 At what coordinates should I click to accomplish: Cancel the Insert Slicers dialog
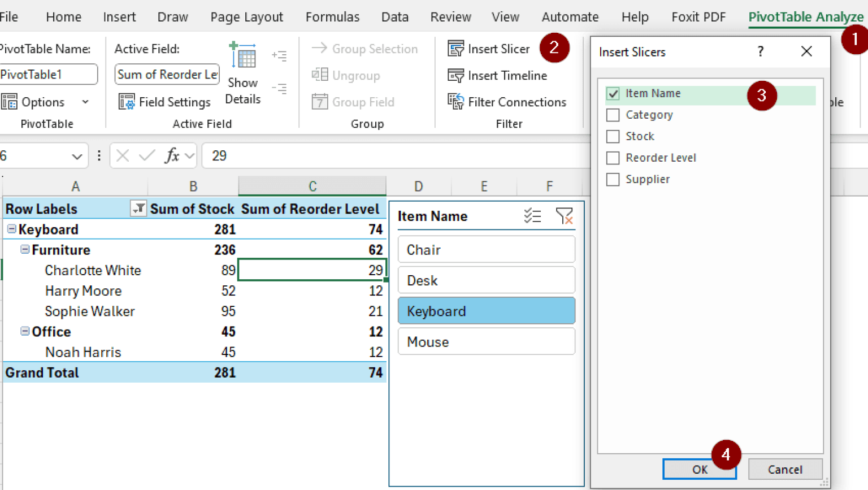tap(785, 469)
